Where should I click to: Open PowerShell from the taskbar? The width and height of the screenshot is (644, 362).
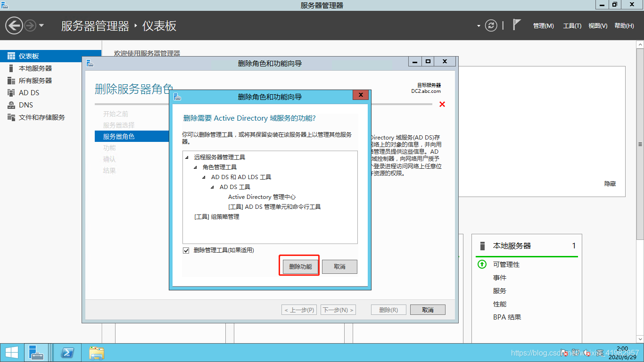click(68, 353)
